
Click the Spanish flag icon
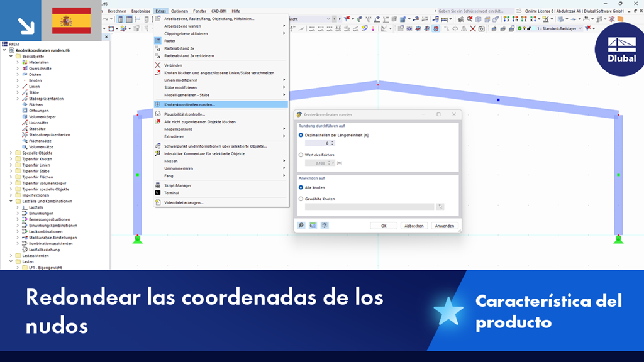coord(72,21)
